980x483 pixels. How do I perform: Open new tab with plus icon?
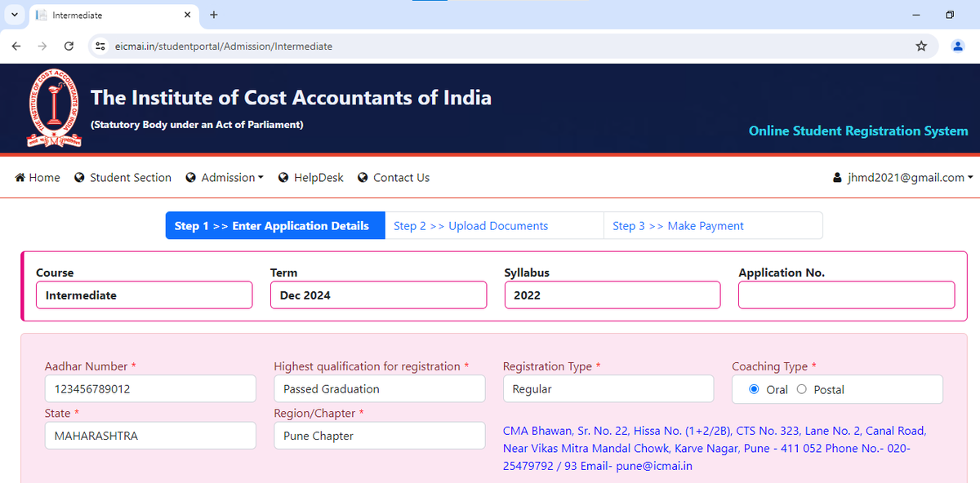coord(214,15)
